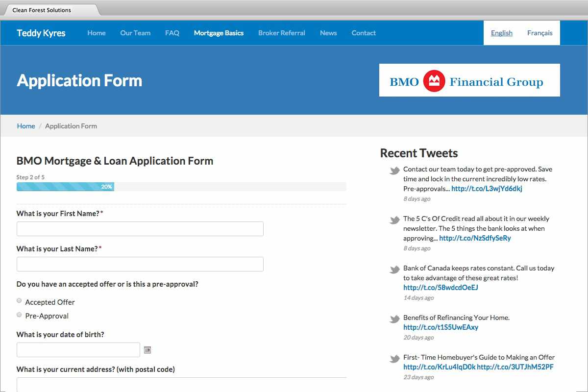Click the Step 2 of 5 progress bar
Viewport: 588px width, 392px height.
[x=181, y=187]
